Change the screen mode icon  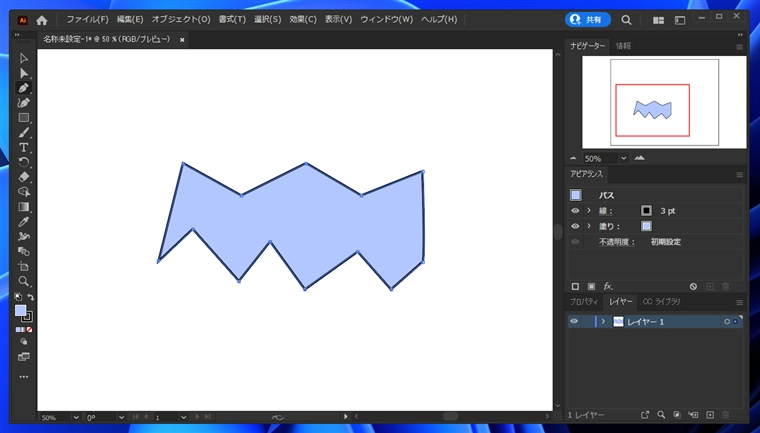pos(23,357)
